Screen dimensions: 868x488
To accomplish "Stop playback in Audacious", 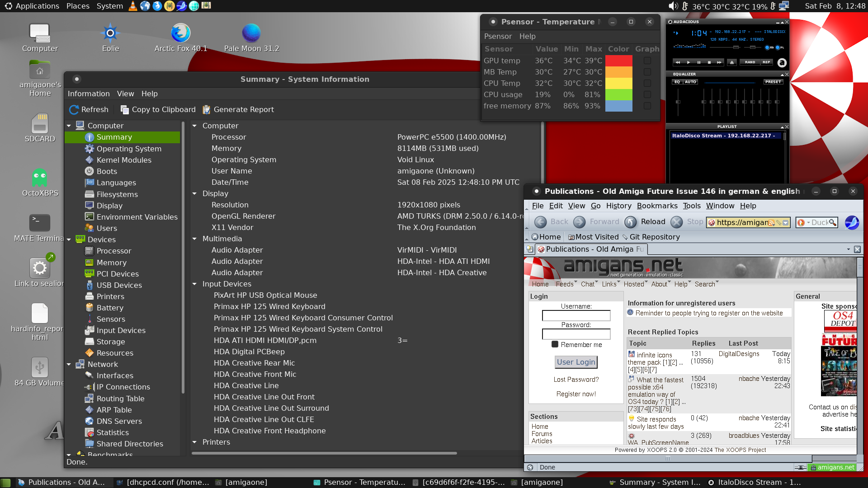I will 709,62.
